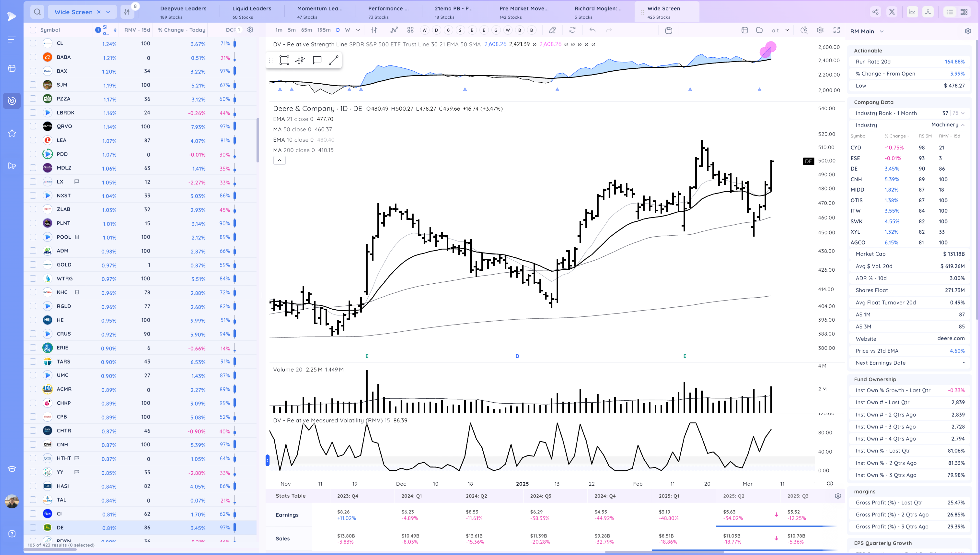Open the calendar icon in chart toolbar
980x555 pixels.
[x=668, y=30]
